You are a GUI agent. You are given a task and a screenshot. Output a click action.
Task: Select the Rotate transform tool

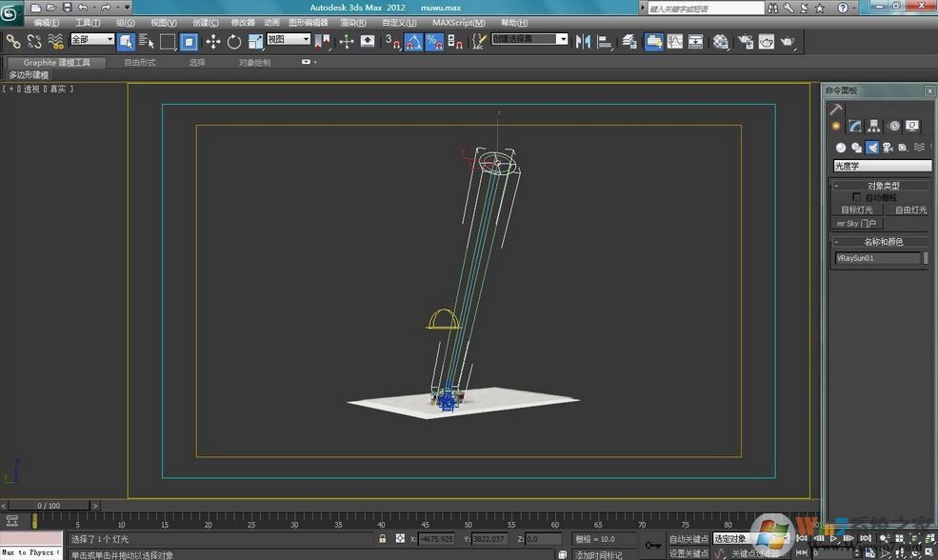[x=234, y=41]
